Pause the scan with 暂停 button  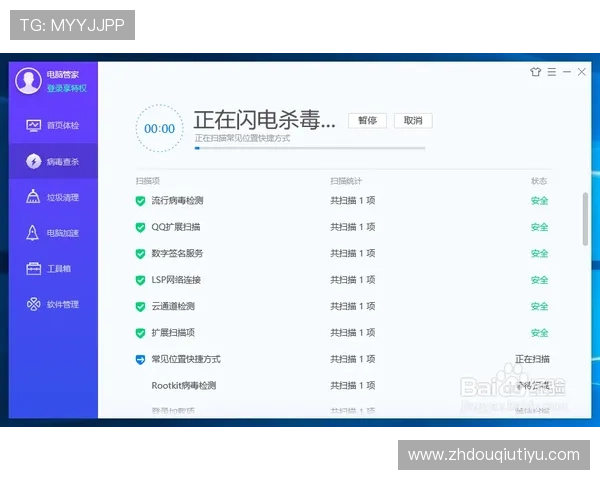[367, 121]
